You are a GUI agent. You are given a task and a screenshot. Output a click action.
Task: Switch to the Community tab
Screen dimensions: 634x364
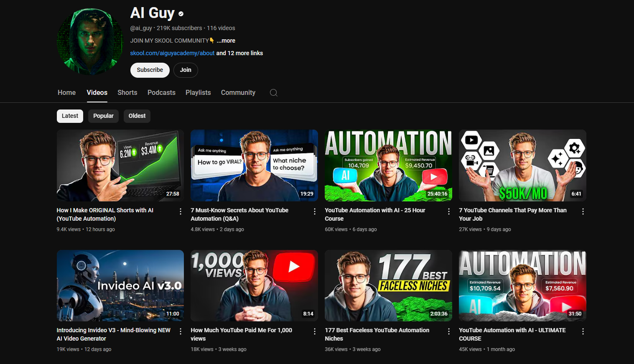tap(238, 93)
